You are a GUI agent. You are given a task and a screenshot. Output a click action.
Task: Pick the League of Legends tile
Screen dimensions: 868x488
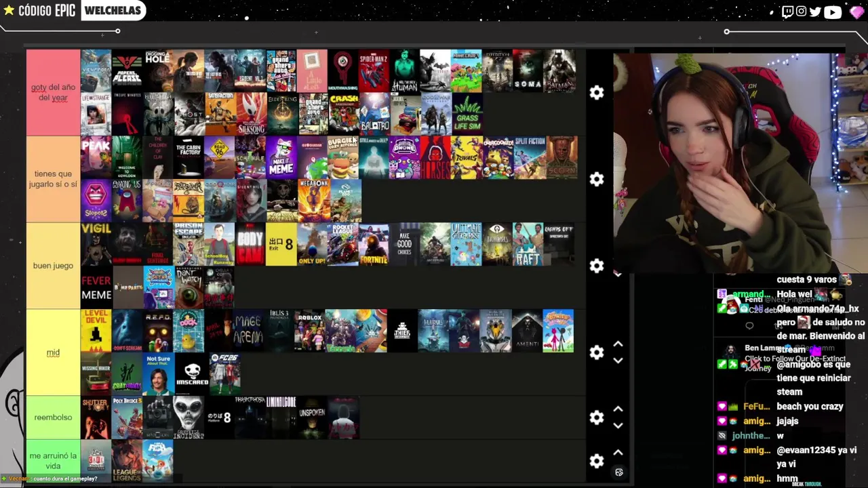pyautogui.click(x=127, y=461)
